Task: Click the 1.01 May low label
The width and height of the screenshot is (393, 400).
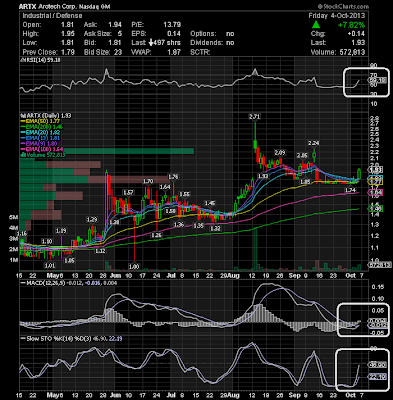Action: point(50,265)
